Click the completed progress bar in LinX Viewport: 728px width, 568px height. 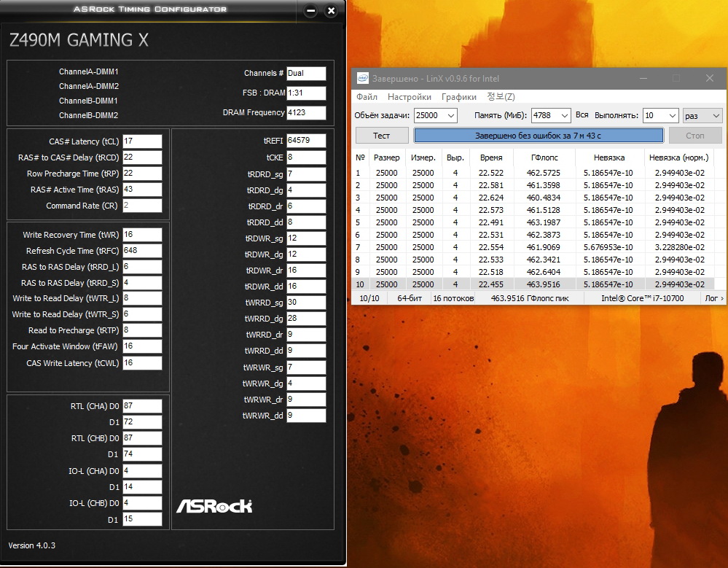click(x=538, y=136)
